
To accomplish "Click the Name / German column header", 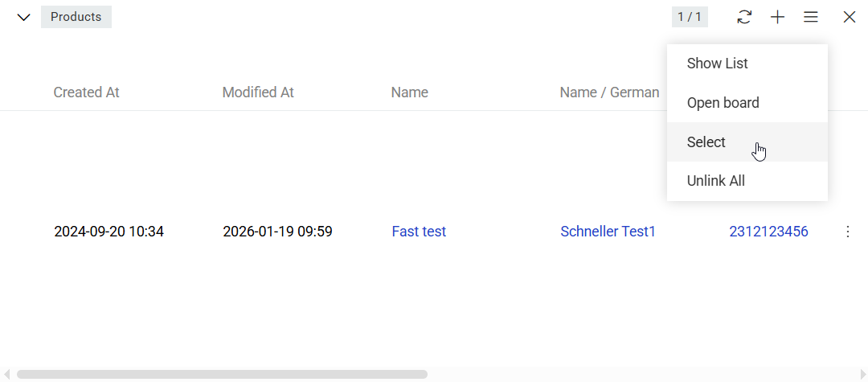I will point(609,92).
